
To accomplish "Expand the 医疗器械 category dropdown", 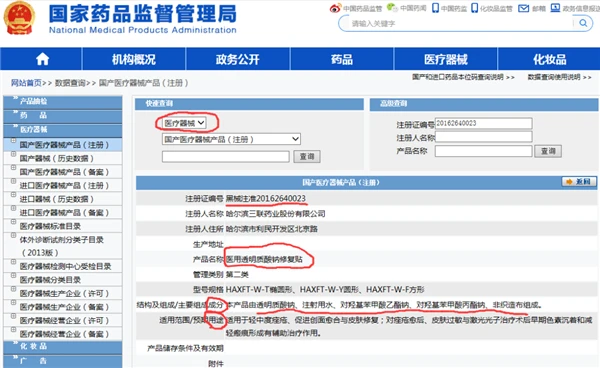I will [x=184, y=123].
